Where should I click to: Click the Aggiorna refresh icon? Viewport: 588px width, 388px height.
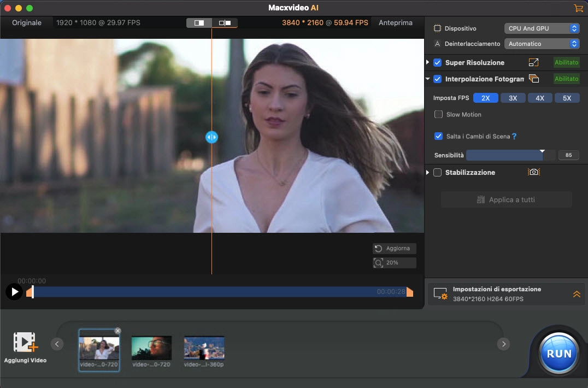(378, 249)
